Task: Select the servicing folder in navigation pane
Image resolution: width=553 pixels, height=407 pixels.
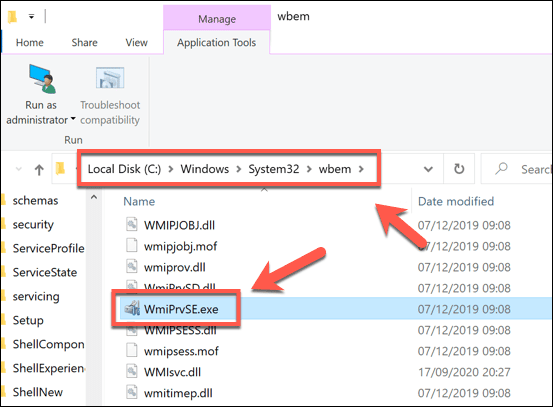Action: pos(36,296)
